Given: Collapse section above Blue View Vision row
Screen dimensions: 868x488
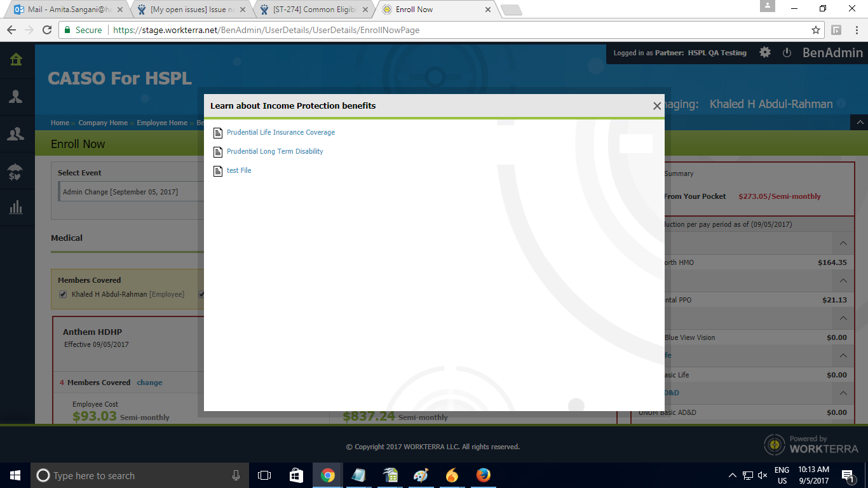Looking at the screenshot, I should point(843,318).
